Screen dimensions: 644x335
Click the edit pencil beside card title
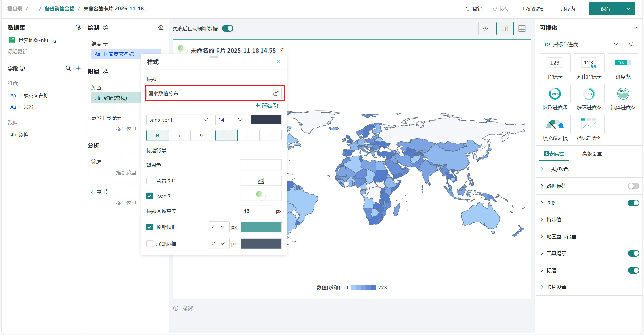[282, 50]
